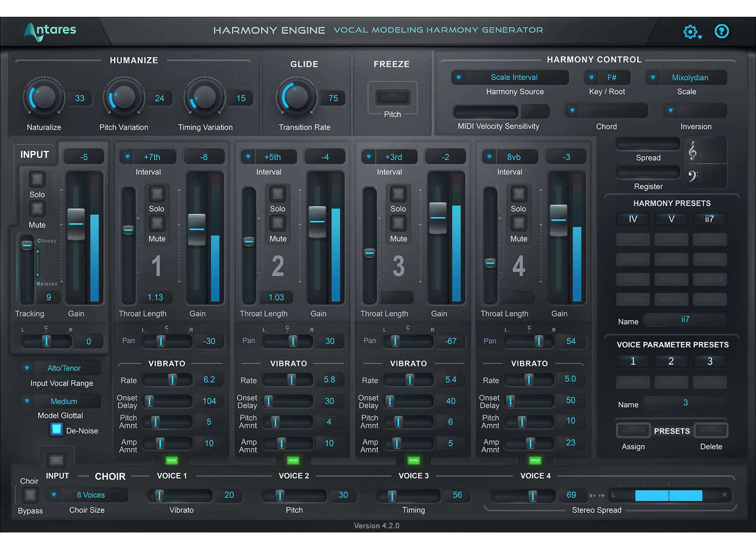The width and height of the screenshot is (756, 550).
Task: Select the IV harmony preset
Action: (633, 219)
